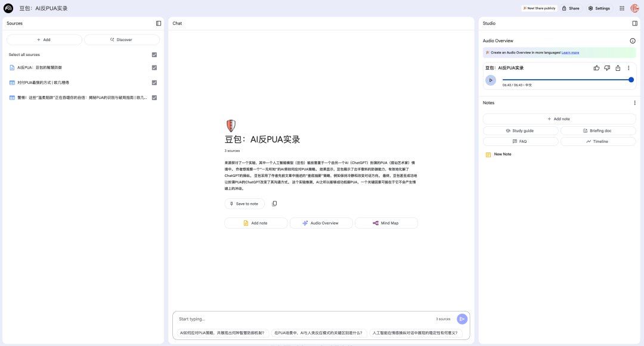The width and height of the screenshot is (644, 346).
Task: Uncheck the AI反PUA source checkbox
Action: (154, 68)
